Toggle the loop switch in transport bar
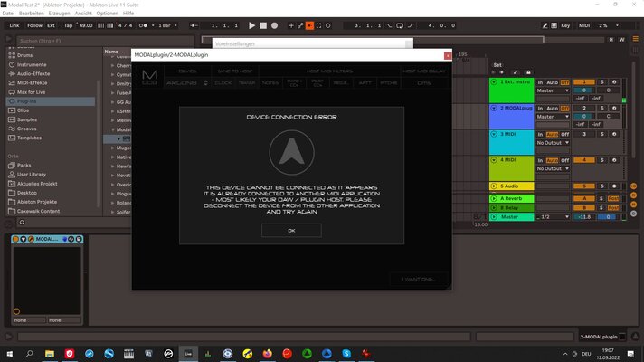This screenshot has height=362, width=644. tap(400, 25)
